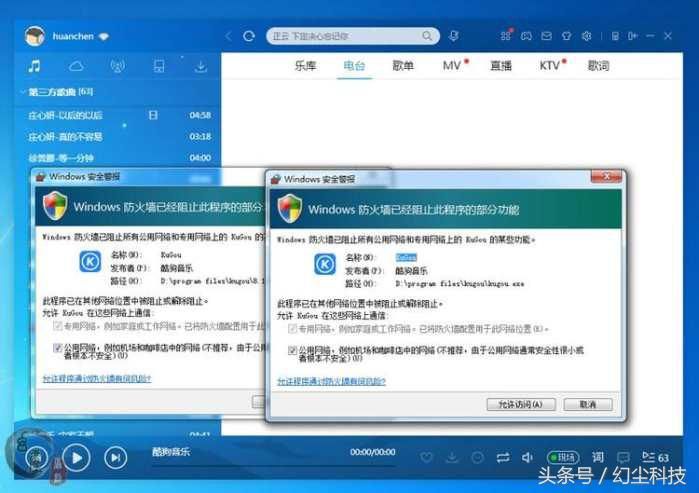Like the song with the heart icon
699x493 pixels.
tap(427, 457)
